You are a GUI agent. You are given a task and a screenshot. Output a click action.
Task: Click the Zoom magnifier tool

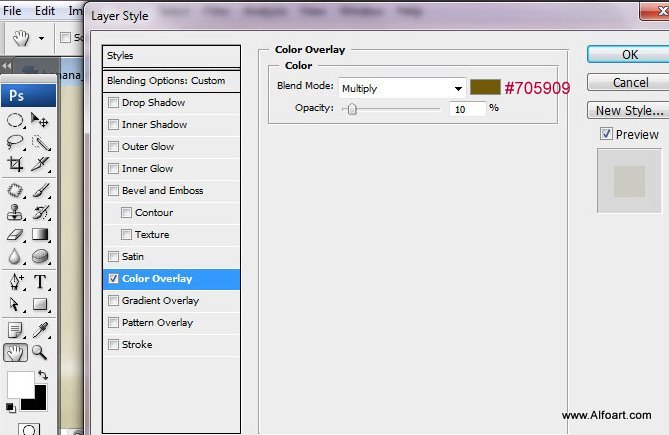coord(41,352)
